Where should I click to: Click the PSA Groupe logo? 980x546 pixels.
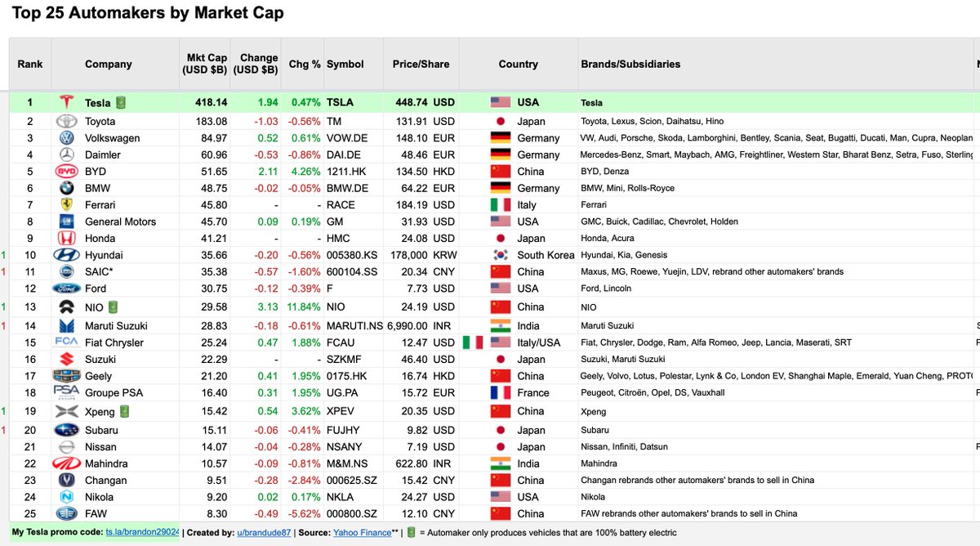(x=66, y=392)
